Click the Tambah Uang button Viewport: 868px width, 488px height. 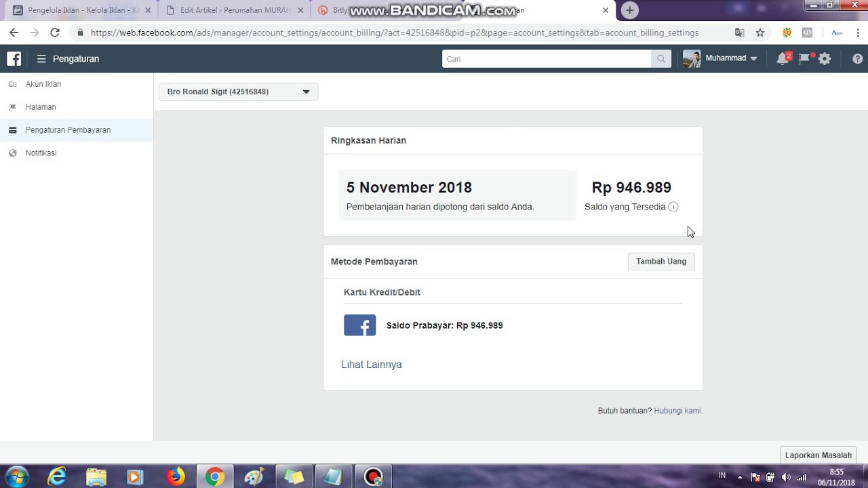[x=661, y=262]
